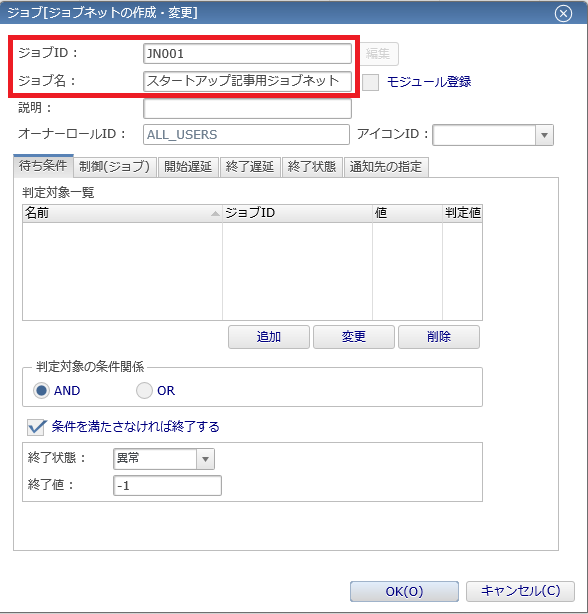Select the 終了状態 tab
The image size is (588, 614).
(x=312, y=167)
